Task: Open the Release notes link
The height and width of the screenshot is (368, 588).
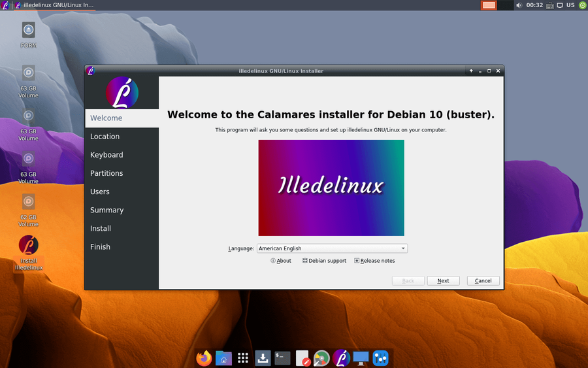Action: point(374,261)
